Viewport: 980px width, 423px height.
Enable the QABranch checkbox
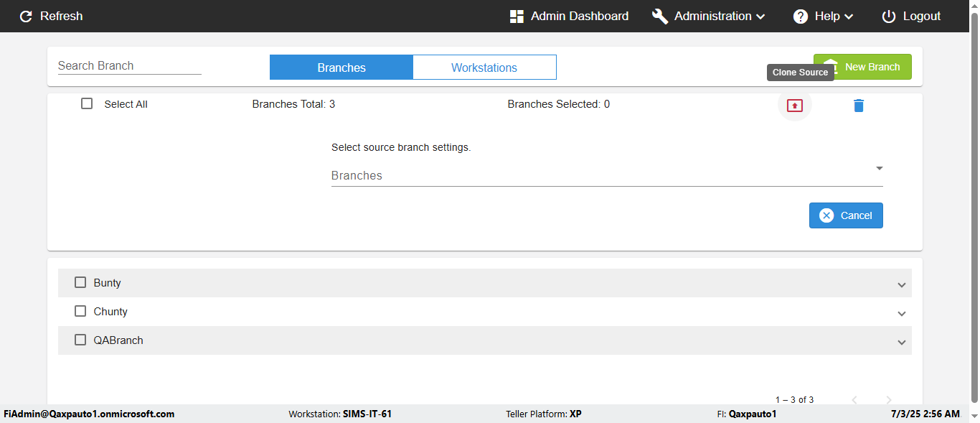(80, 340)
